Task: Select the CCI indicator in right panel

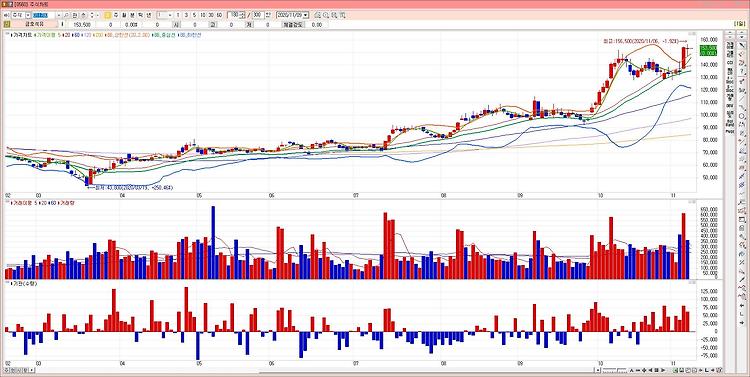Action: click(x=730, y=63)
